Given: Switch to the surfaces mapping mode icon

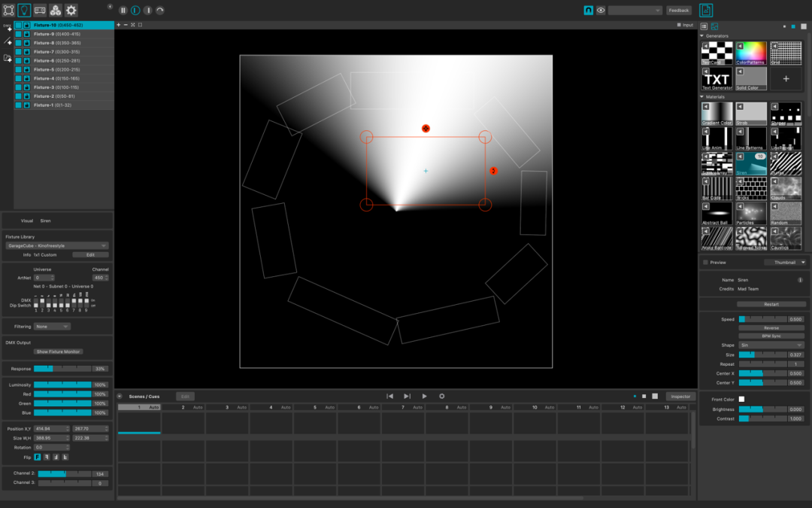Looking at the screenshot, I should pos(8,11).
